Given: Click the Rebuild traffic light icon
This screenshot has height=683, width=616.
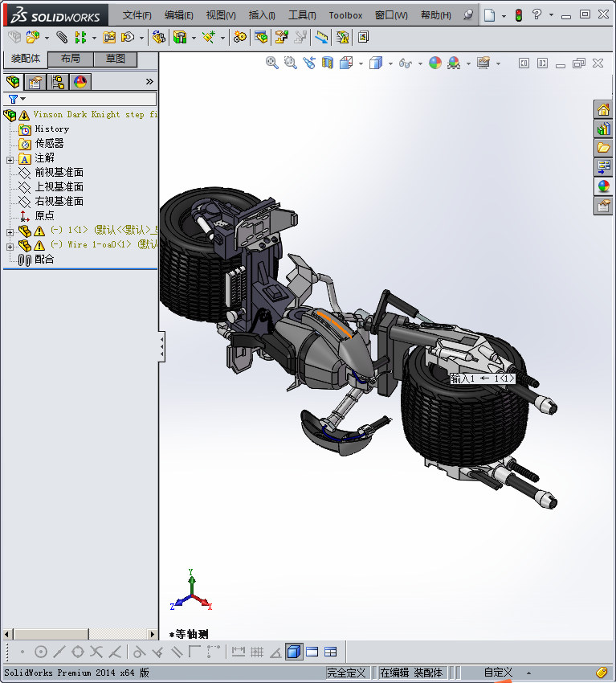Looking at the screenshot, I should coord(519,15).
